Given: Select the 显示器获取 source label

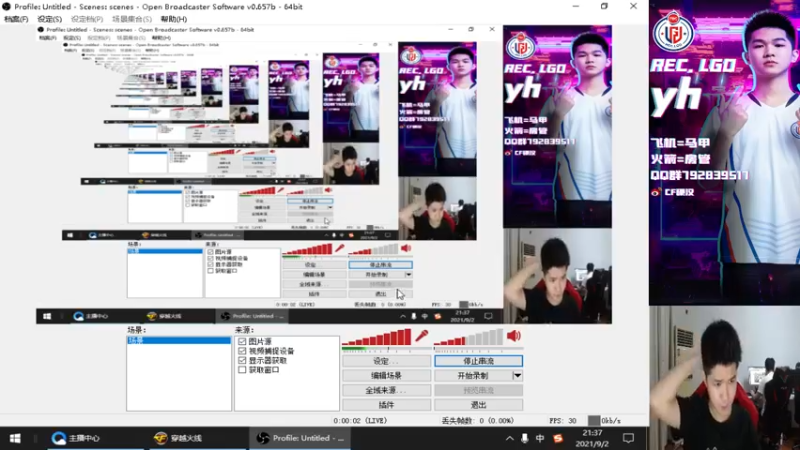Looking at the screenshot, I should coord(268,360).
